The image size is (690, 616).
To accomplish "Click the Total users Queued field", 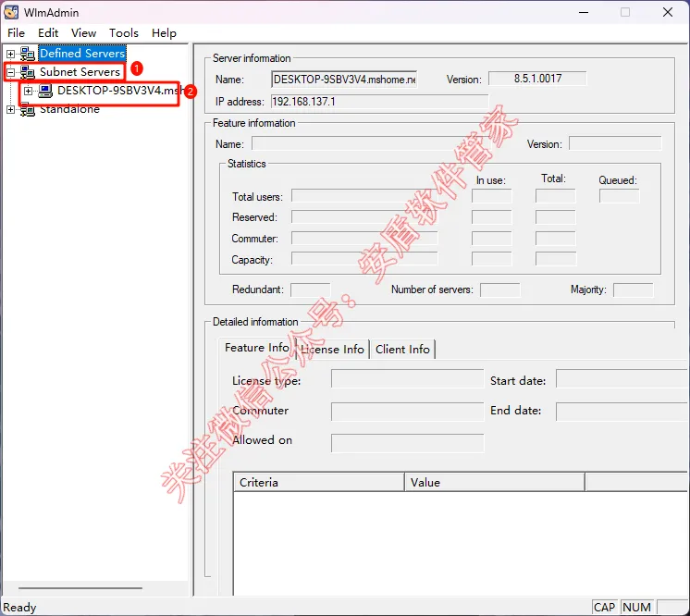I will click(x=619, y=196).
